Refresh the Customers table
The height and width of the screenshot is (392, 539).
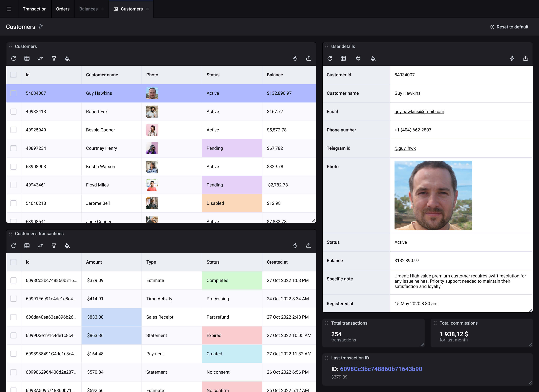pos(13,58)
